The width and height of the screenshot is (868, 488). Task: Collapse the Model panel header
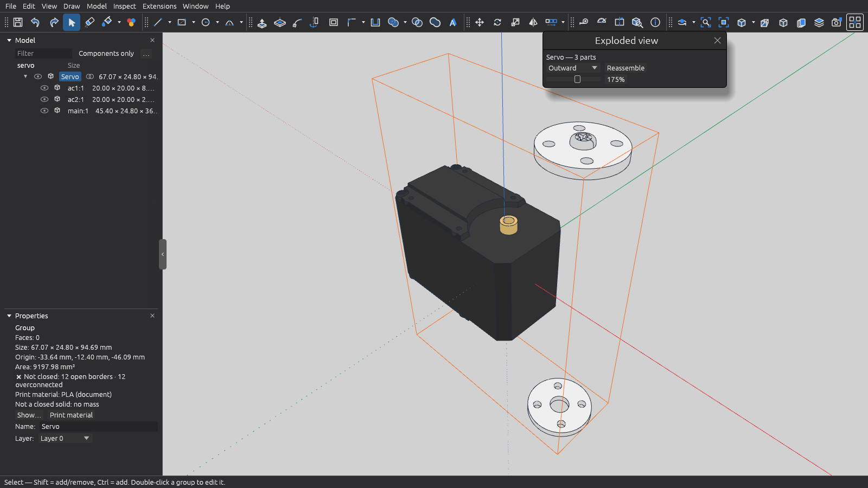click(9, 40)
